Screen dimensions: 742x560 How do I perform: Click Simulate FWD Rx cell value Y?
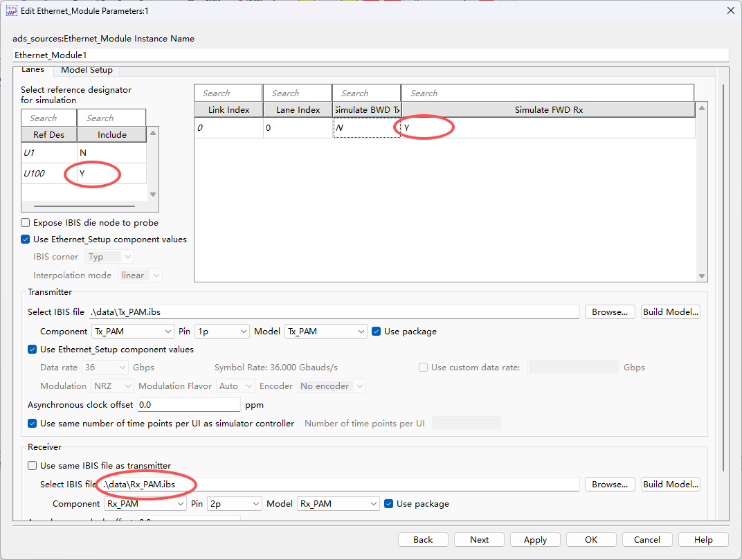point(548,128)
